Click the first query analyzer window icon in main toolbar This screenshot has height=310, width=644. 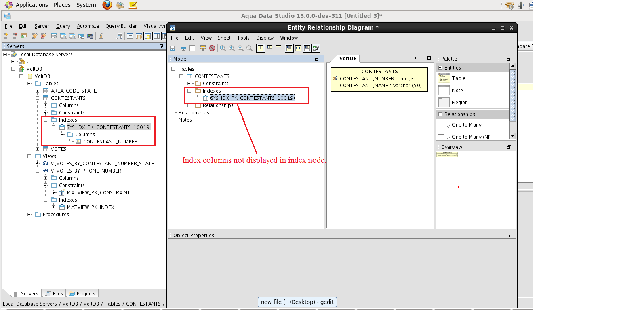(54, 36)
